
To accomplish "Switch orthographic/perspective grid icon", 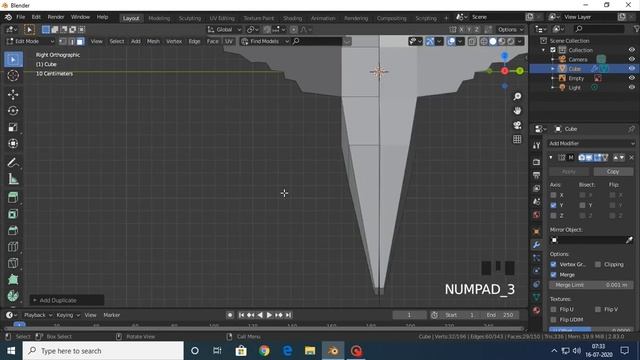I will 517,139.
